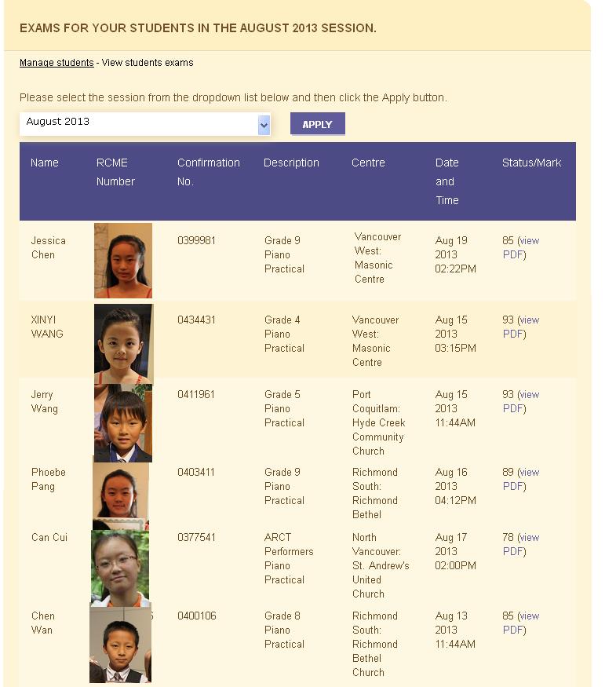This screenshot has width=616, height=687.
Task: Click Jerry Wang's student photo
Action: click(x=123, y=422)
